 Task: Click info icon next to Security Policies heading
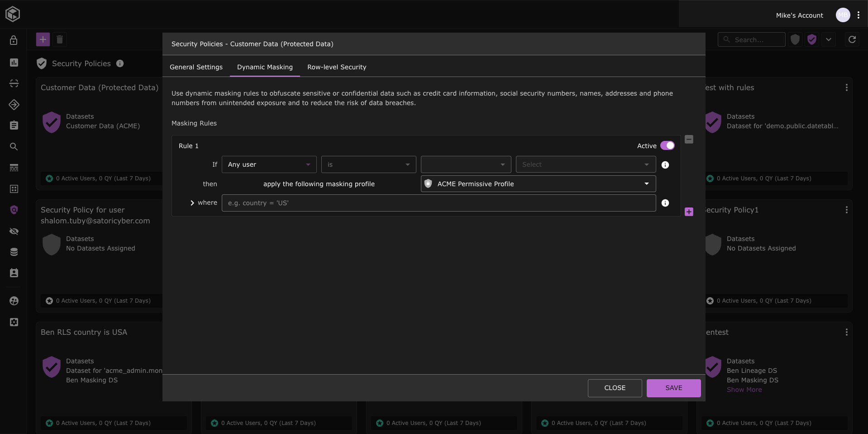[120, 63]
